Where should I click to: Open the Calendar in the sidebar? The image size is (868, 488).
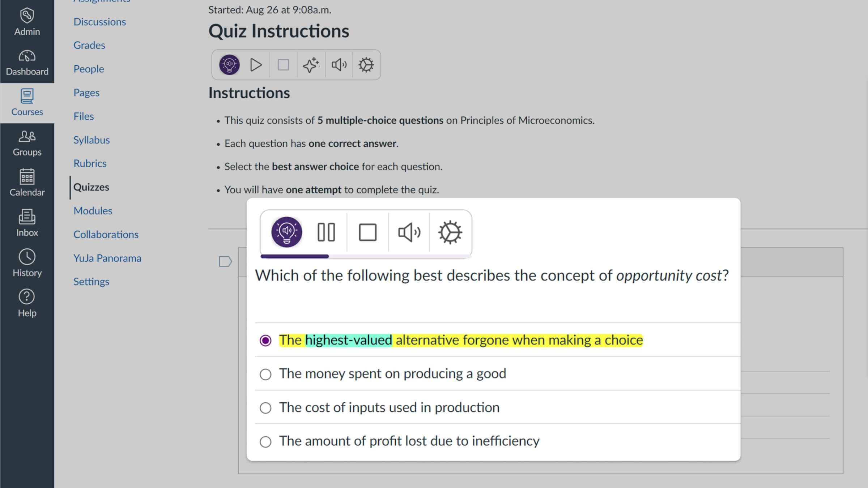point(27,183)
